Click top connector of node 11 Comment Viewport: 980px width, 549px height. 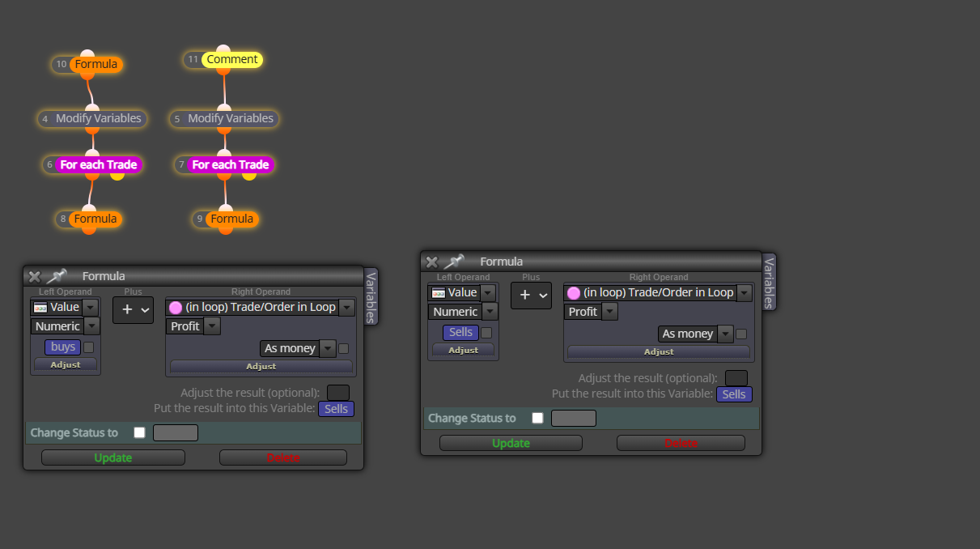[x=223, y=49]
